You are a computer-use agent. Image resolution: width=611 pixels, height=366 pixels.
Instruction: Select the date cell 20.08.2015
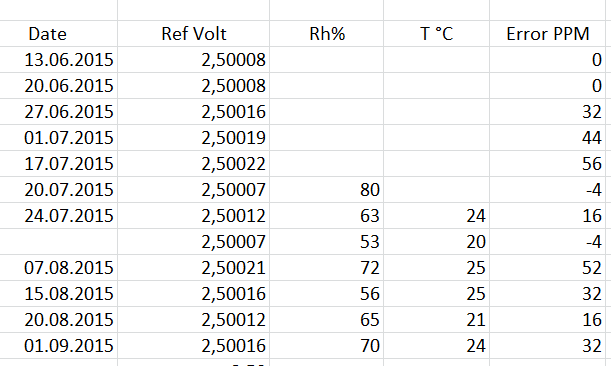(x=58, y=320)
